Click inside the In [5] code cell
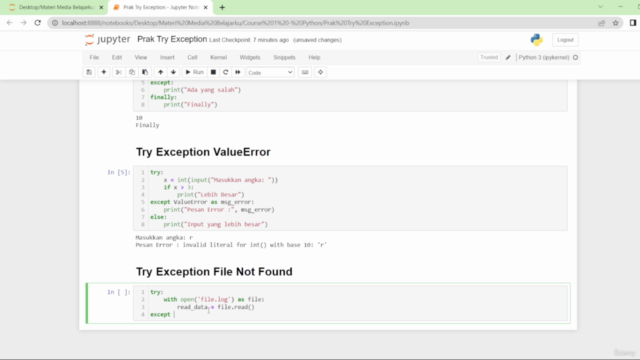Viewport: 640px width, 360px height. (x=350, y=198)
